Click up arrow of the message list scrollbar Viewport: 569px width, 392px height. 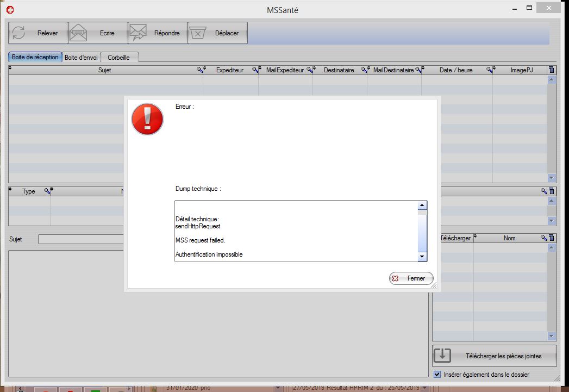552,79
